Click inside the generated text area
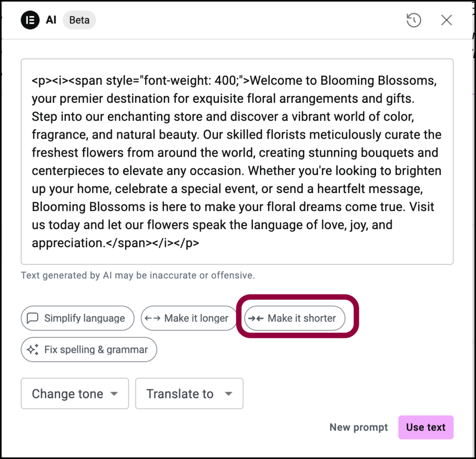 tap(237, 162)
